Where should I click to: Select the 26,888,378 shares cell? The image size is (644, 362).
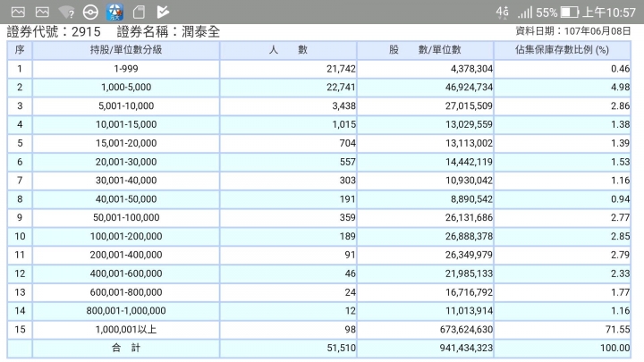click(426, 236)
